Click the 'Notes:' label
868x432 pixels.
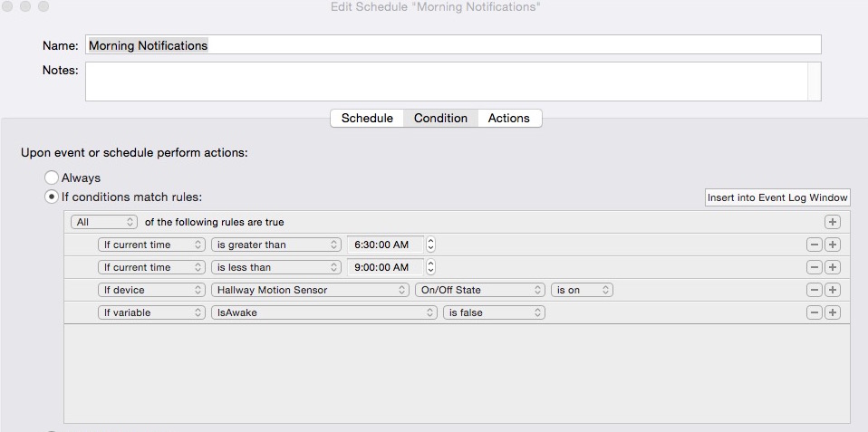61,71
